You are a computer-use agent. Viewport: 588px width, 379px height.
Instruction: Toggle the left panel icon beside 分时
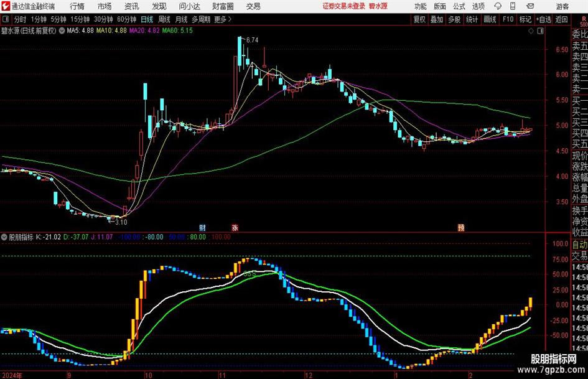click(6, 19)
